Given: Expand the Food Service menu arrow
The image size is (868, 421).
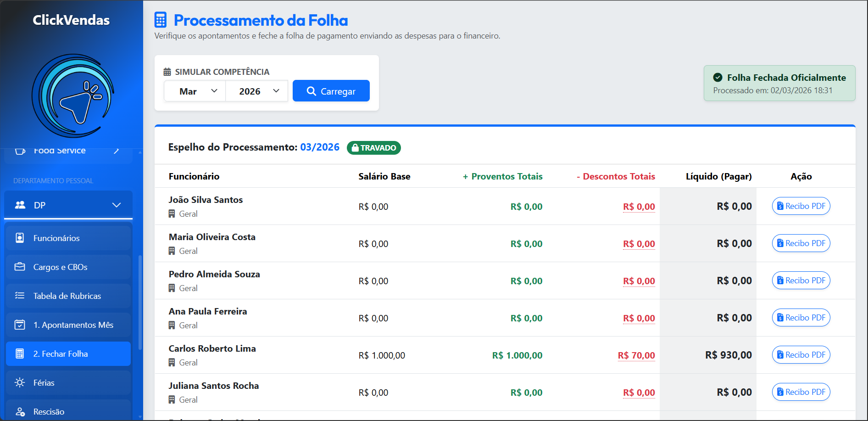Looking at the screenshot, I should [x=117, y=151].
